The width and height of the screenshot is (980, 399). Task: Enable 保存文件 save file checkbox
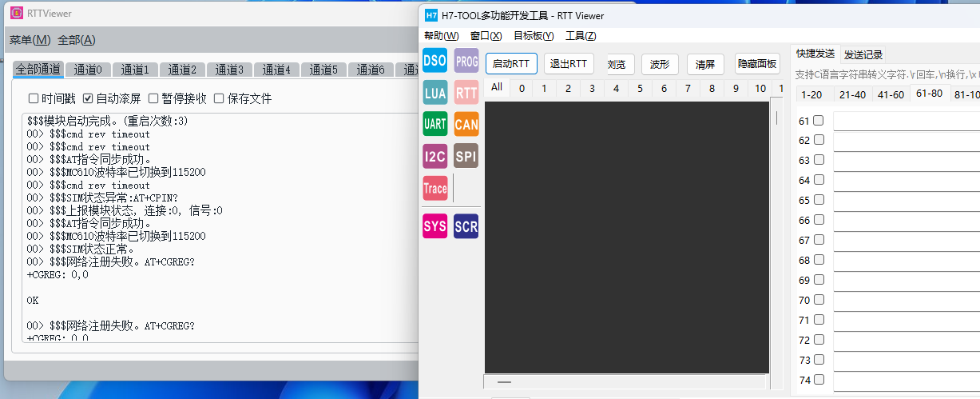[x=219, y=99]
